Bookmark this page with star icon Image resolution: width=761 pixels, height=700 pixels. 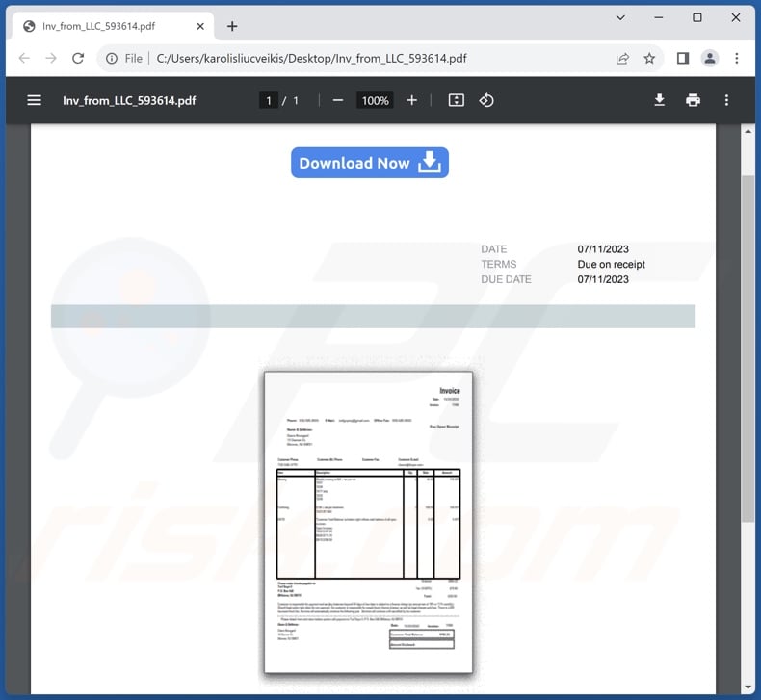click(x=649, y=58)
